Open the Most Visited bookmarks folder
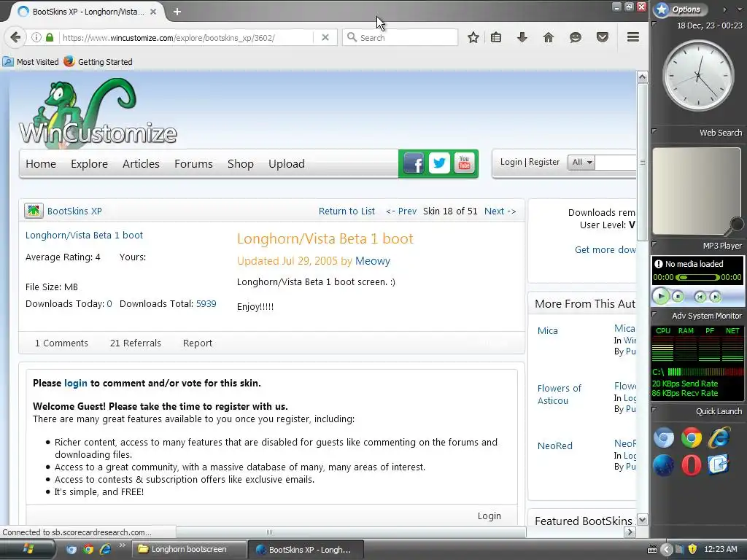The image size is (747, 560). point(31,62)
